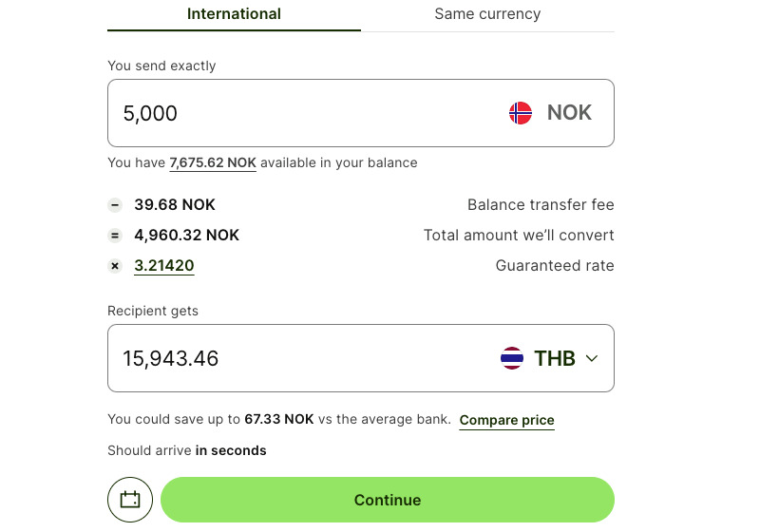Click the 3.21420 guaranteed rate link
The height and width of the screenshot is (532, 760).
pos(163,265)
